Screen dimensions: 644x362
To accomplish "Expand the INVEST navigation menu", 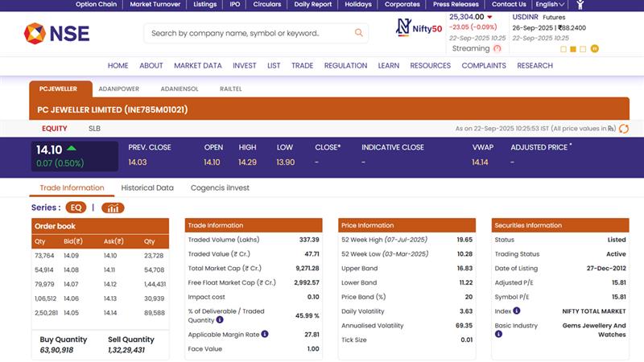I will click(244, 66).
